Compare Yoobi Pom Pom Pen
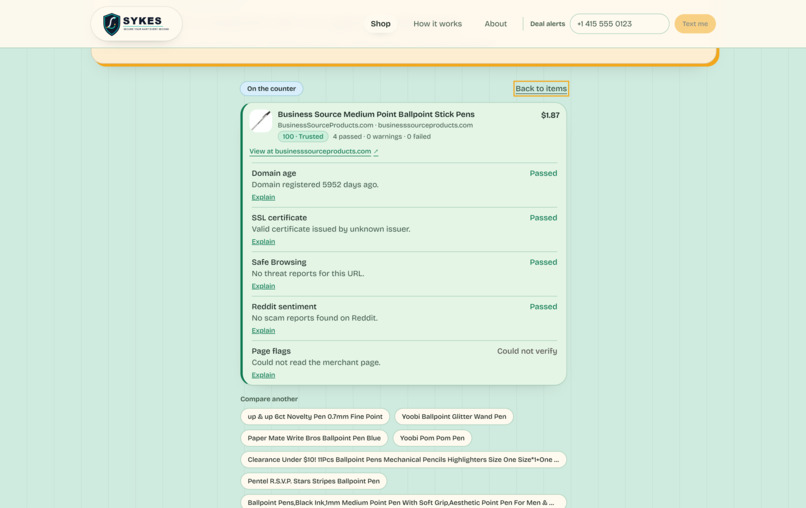The width and height of the screenshot is (806, 508). coord(432,438)
